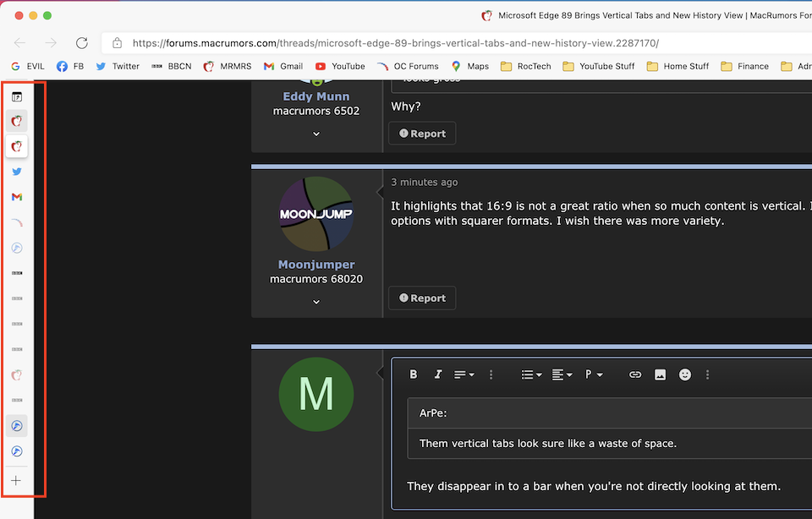
Task: Report Eddy Munn's "Why?" post
Action: (x=422, y=134)
